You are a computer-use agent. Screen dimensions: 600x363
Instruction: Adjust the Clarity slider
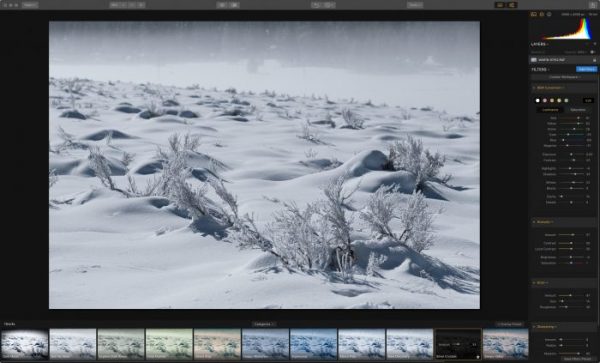point(572,197)
